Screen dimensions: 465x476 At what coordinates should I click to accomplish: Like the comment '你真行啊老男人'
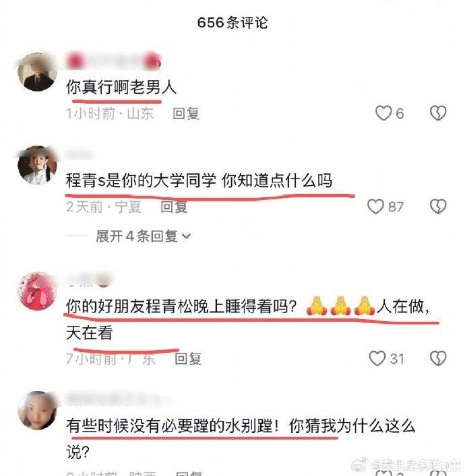383,113
